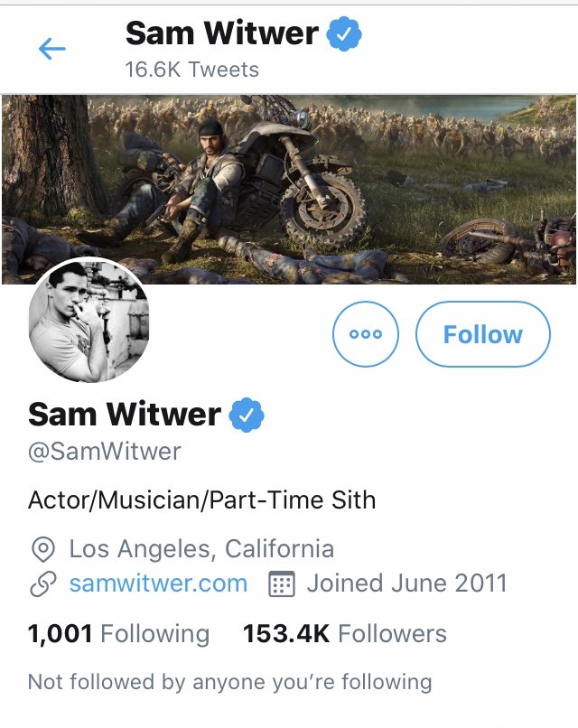
Task: Click the Sam Witwer title in top header
Action: coord(222,34)
